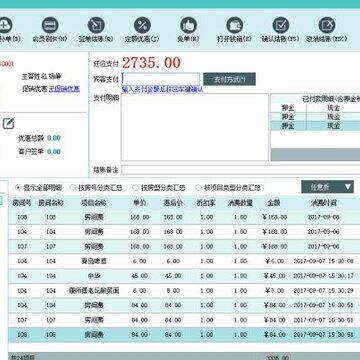The width and height of the screenshot is (360, 360).
Task: Focus the 结账备注 remarks field
Action: click(x=241, y=170)
